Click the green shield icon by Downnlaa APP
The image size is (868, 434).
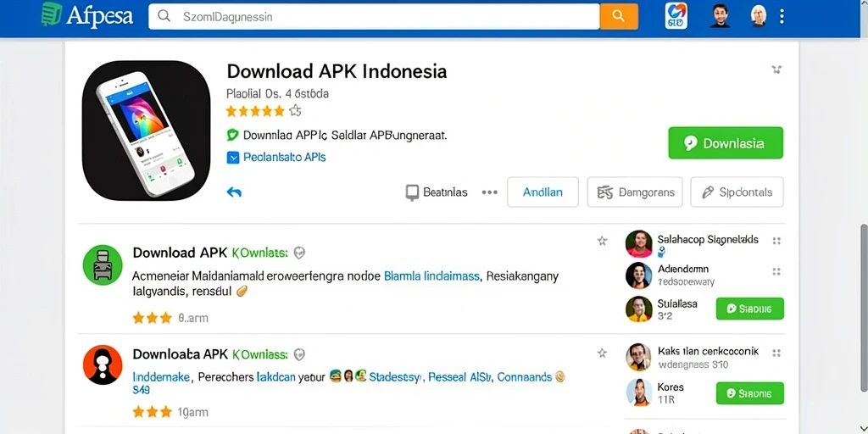tap(232, 135)
